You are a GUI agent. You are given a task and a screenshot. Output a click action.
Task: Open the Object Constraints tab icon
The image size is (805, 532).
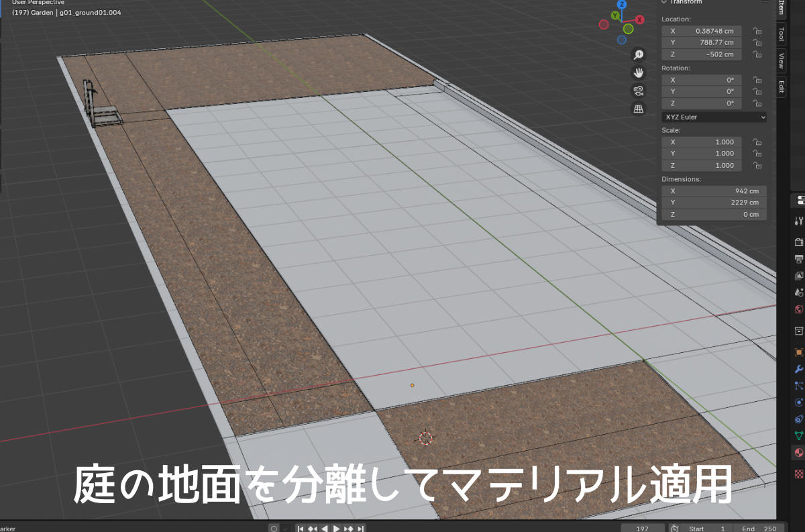tap(798, 419)
